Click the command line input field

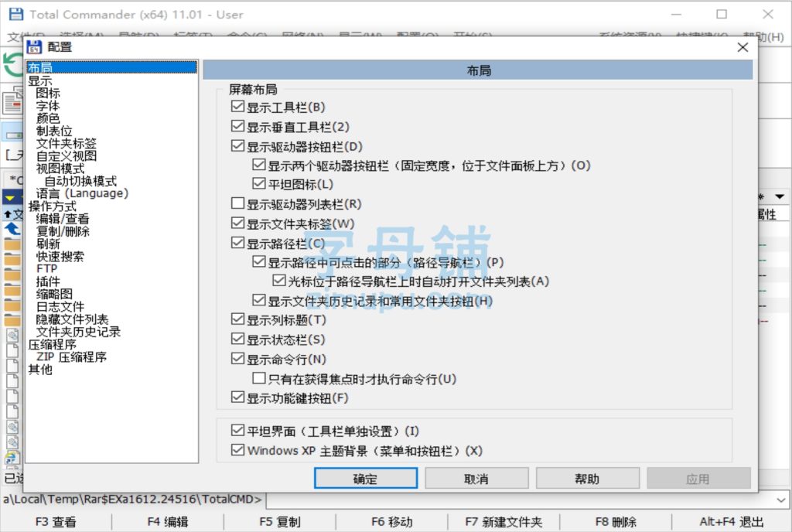(x=521, y=500)
